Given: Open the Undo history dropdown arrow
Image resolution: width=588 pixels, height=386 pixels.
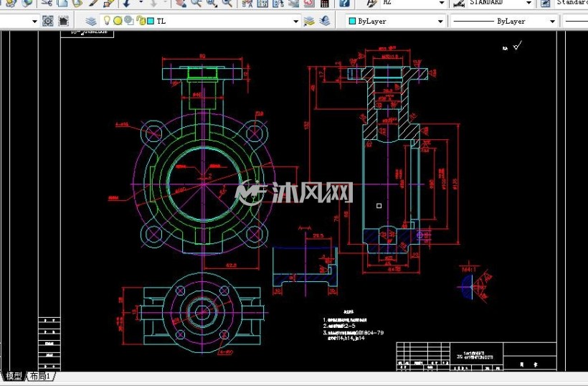Looking at the screenshot, I should pos(141,3).
